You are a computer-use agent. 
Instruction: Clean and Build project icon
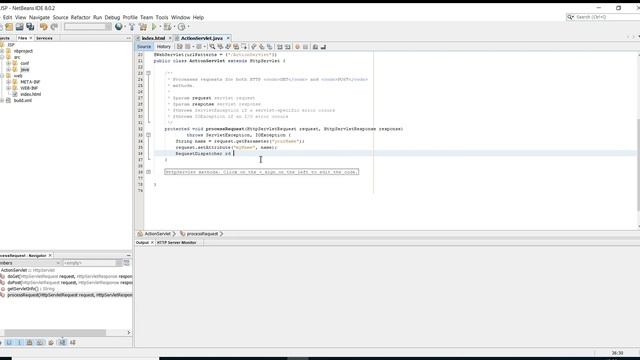(143, 27)
